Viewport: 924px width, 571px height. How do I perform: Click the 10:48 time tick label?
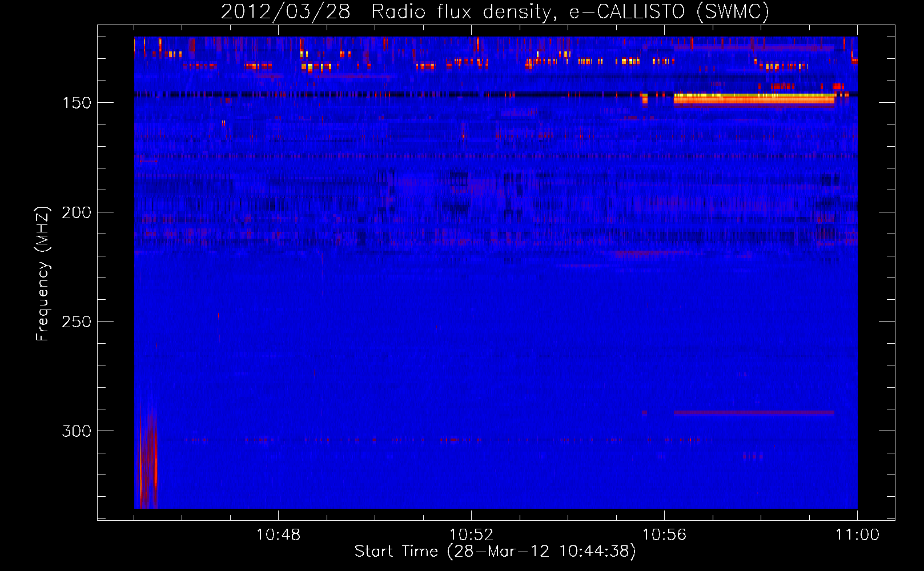(278, 535)
